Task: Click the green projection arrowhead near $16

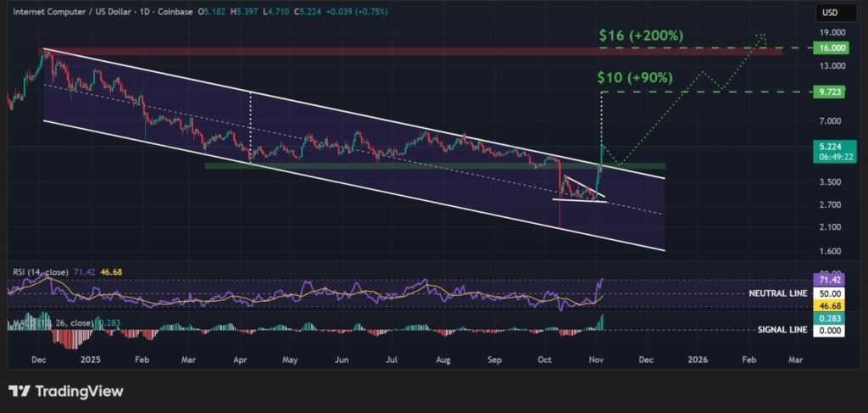Action: coord(760,36)
